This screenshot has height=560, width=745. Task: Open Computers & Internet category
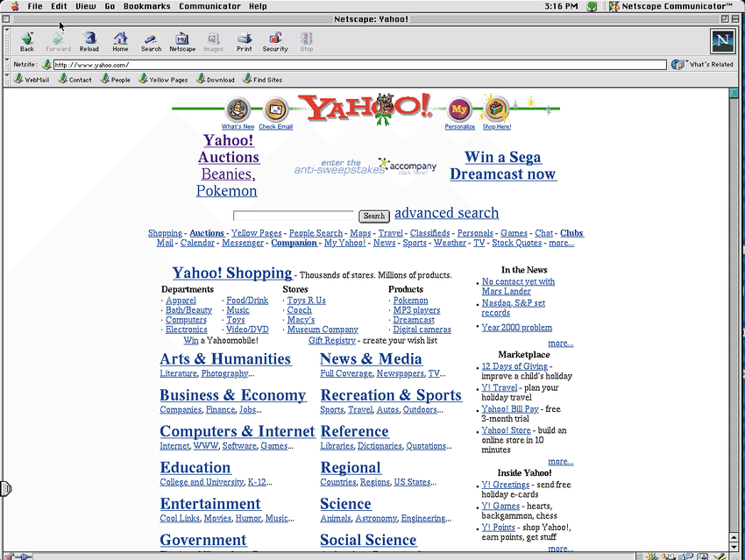click(x=238, y=431)
